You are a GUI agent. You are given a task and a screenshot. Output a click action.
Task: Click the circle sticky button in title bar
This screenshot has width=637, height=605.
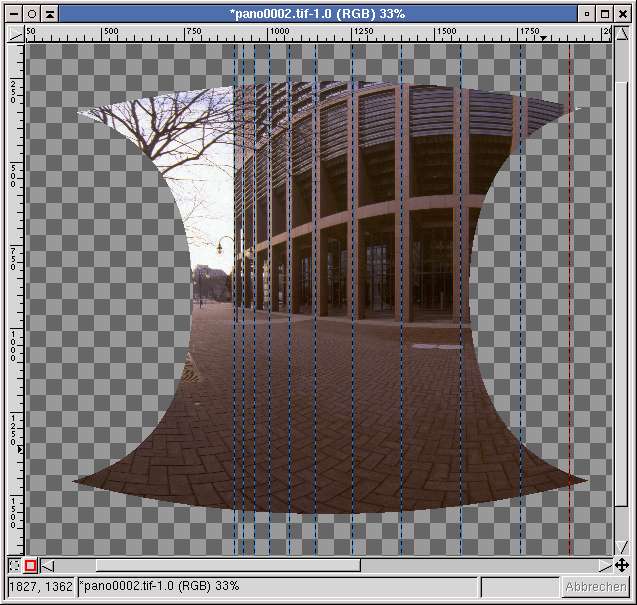32,14
